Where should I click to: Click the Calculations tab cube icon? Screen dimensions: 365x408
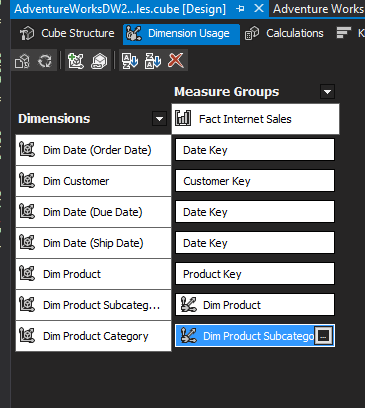[x=252, y=34]
